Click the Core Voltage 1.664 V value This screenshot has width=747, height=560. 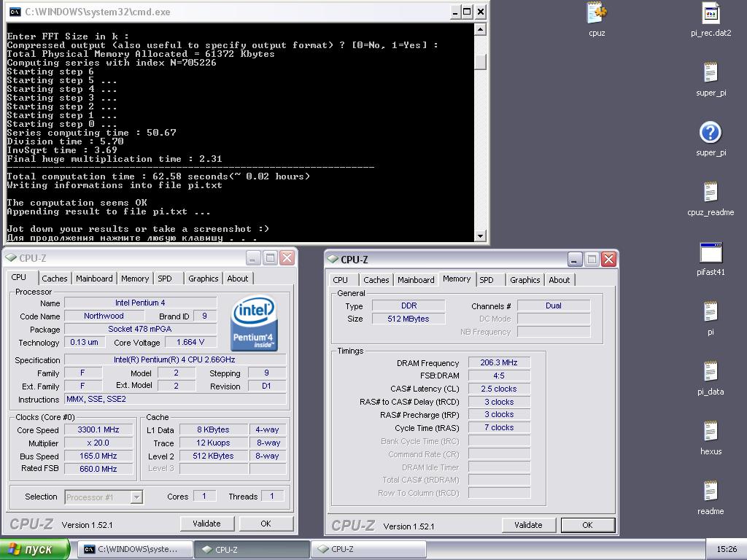pos(190,342)
